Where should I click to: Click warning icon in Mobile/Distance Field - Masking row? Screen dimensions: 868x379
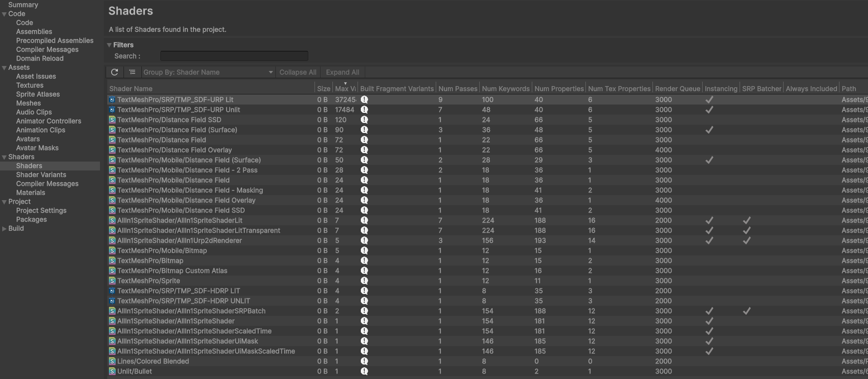(364, 190)
